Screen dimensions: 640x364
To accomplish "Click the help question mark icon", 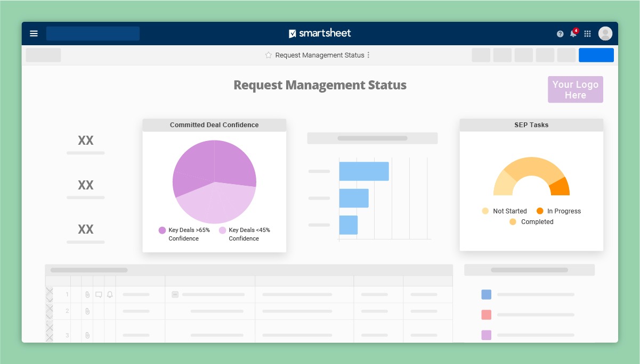I will coord(560,34).
